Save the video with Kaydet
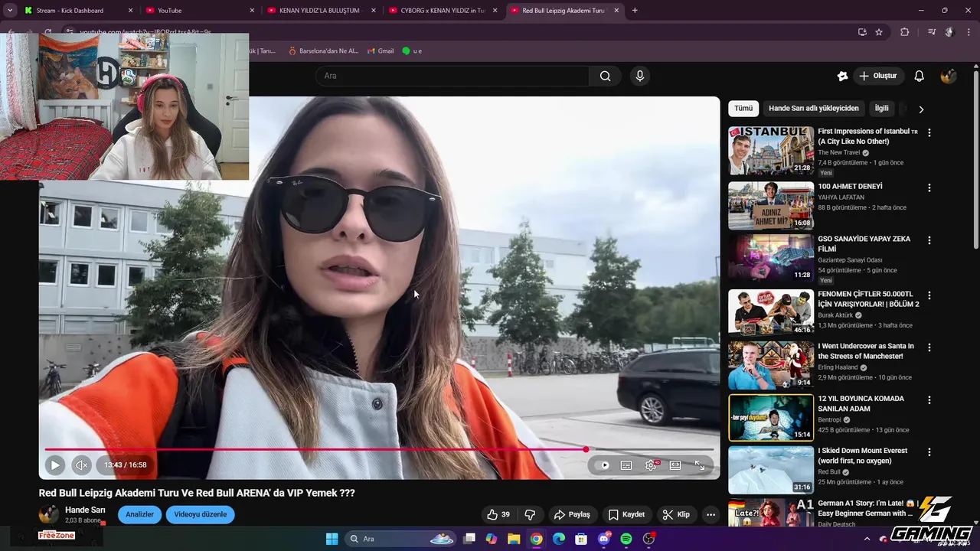This screenshot has height=551, width=980. (626, 514)
